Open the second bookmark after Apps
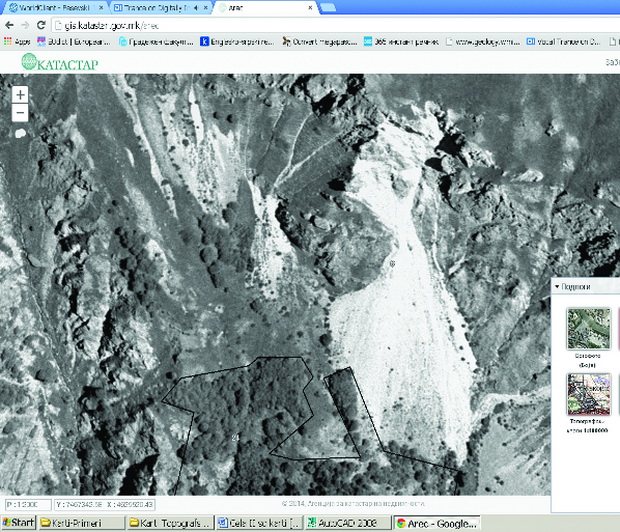The image size is (620, 532). click(157, 42)
